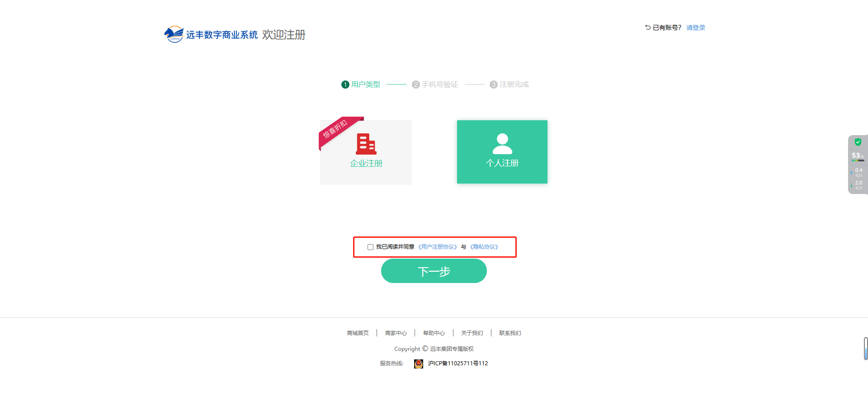The image size is (868, 420).
Task: Tick the 我已阅读并同意 agreement checkbox
Action: pos(370,247)
